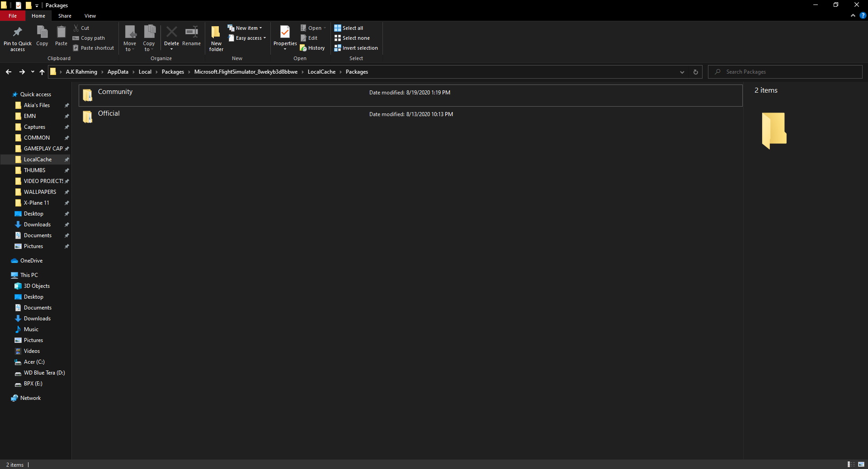Open the File menu
The image size is (868, 469).
pyautogui.click(x=13, y=16)
